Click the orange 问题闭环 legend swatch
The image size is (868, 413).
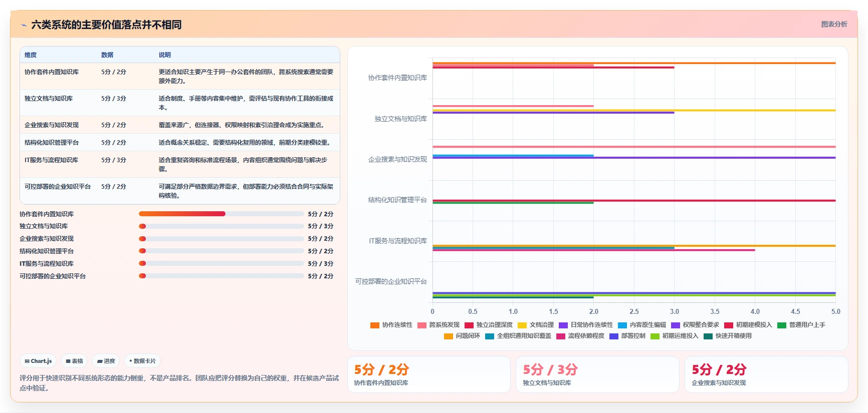click(449, 336)
